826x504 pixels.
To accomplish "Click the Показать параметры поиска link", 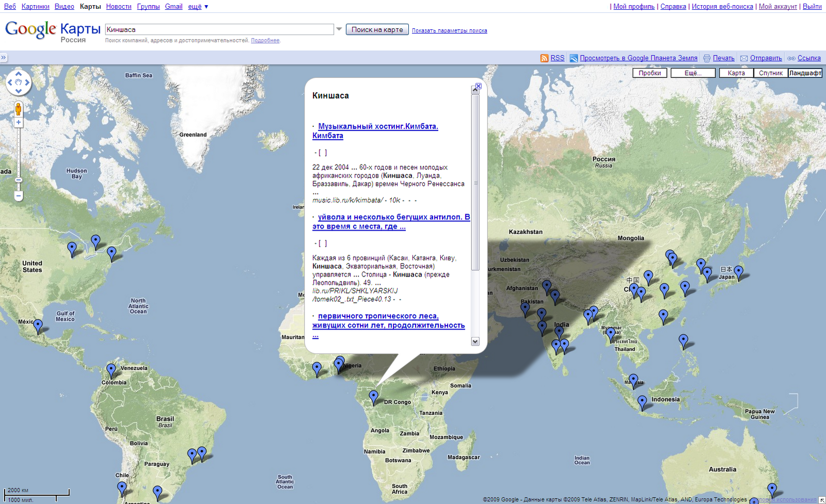I will [450, 30].
